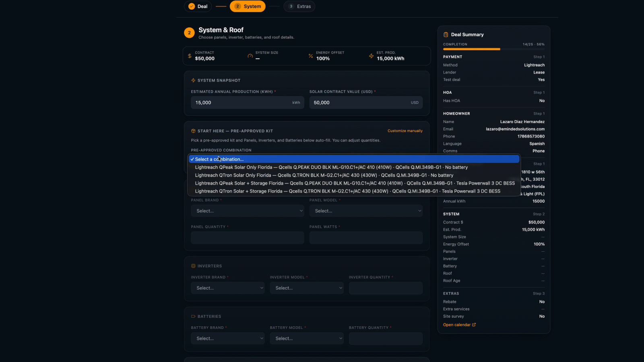This screenshot has width=644, height=362.
Task: Open the Inverter Model dropdown
Action: [x=307, y=288]
